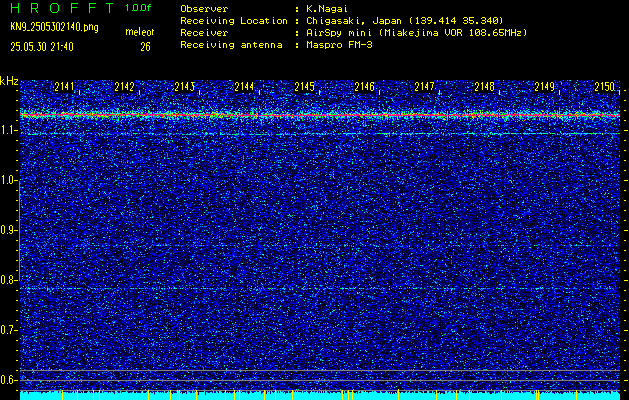
Task: Click the 2142 time marker
Action: 124,87
